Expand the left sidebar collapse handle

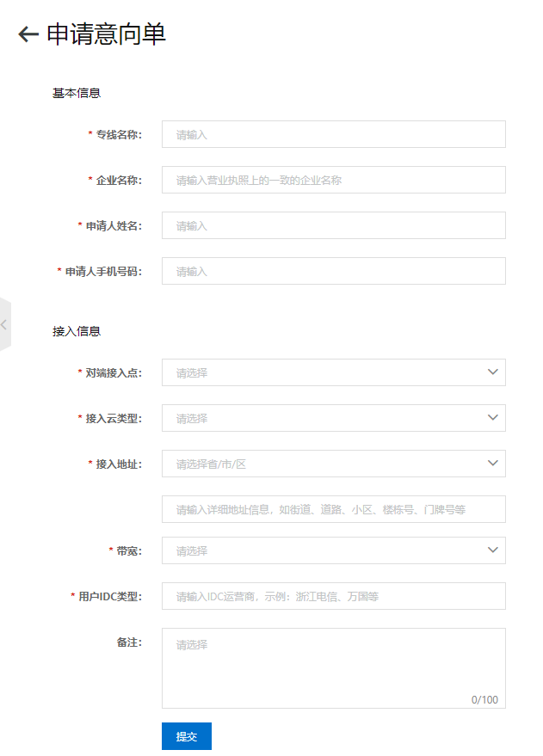pos(5,324)
